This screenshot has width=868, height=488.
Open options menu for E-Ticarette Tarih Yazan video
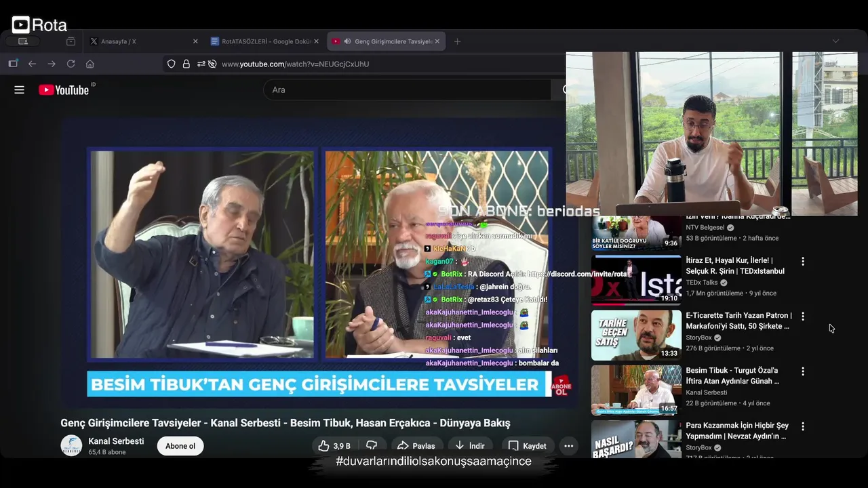[x=803, y=317]
